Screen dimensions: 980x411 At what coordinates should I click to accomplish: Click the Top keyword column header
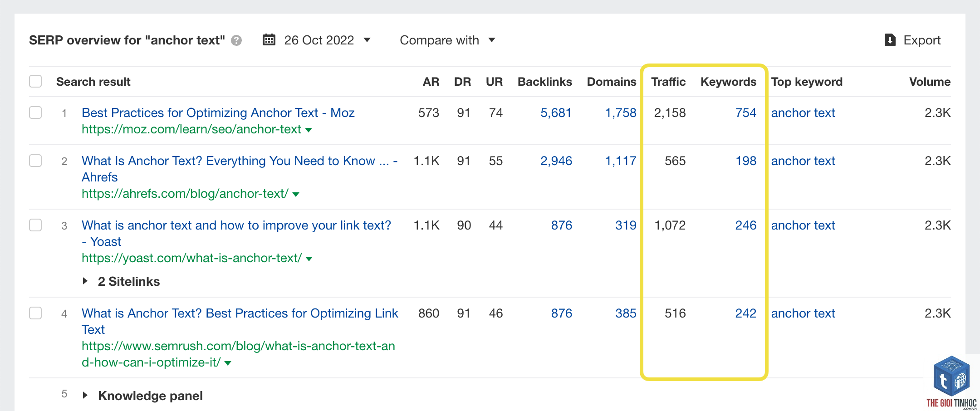pos(807,82)
